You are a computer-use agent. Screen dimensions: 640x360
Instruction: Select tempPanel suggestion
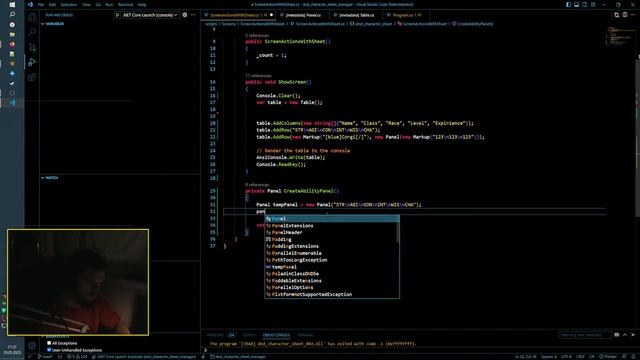pos(331,267)
